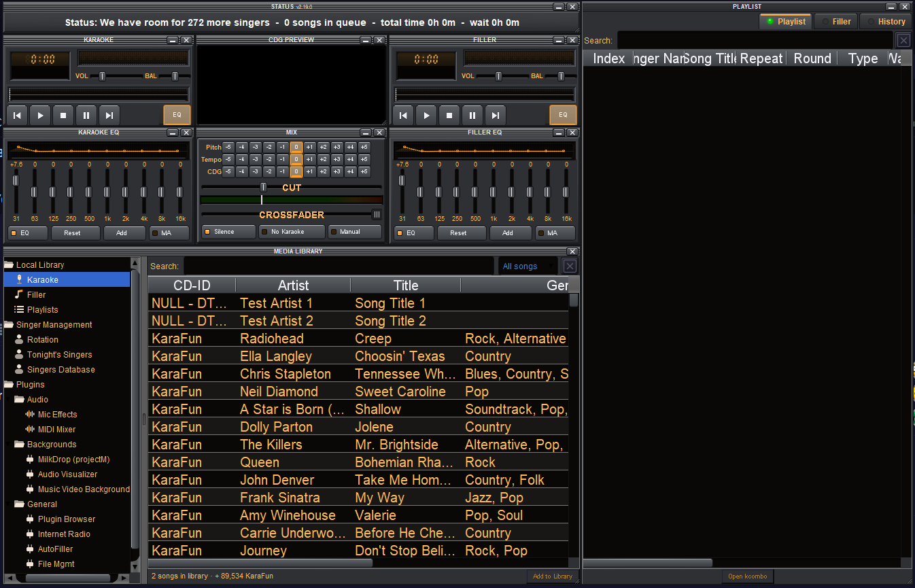
Task: Toggle the Filler deck EQ button
Action: click(x=563, y=115)
